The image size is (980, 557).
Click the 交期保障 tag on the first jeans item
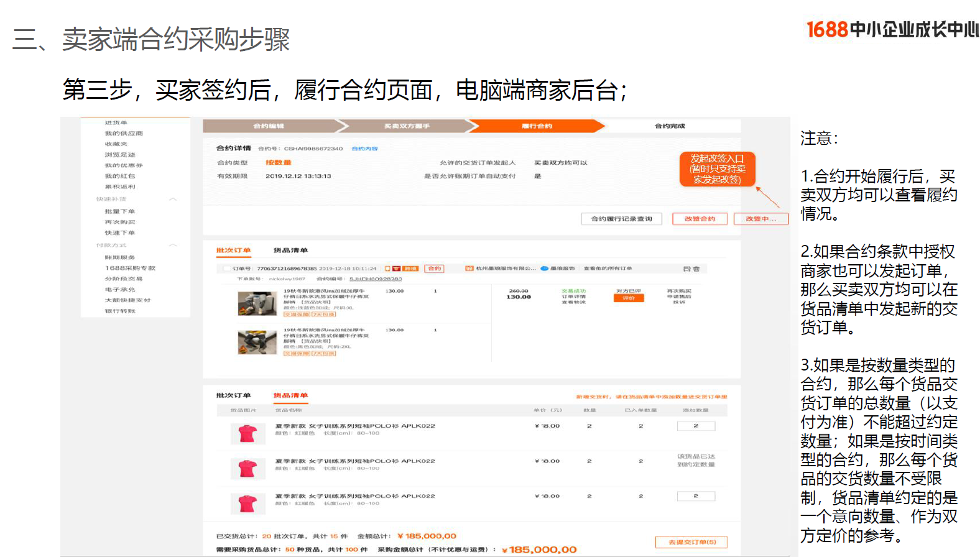[x=297, y=315]
